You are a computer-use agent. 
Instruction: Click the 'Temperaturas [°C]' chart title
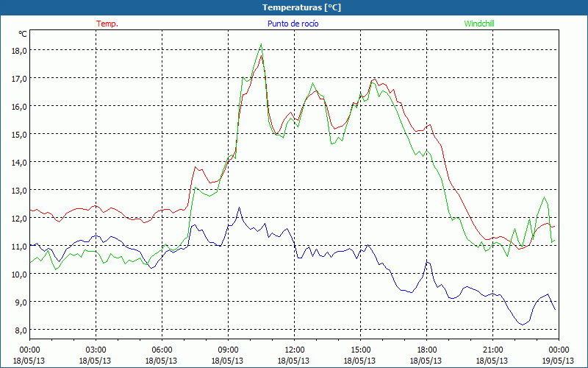tap(301, 7)
